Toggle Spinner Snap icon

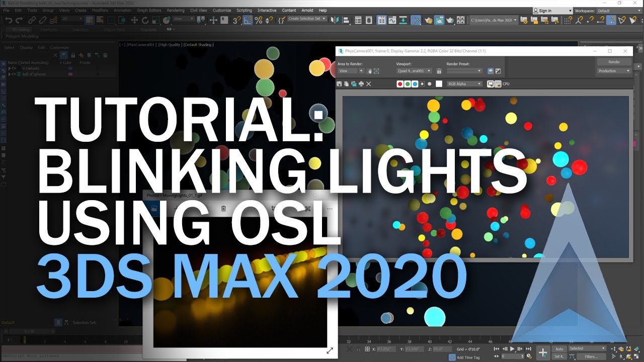coord(269,20)
